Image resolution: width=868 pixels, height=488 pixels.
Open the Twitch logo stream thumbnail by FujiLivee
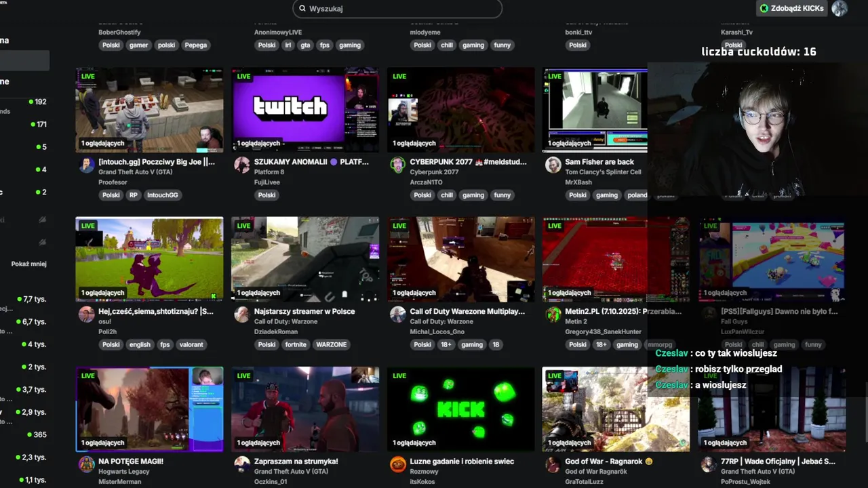(305, 109)
